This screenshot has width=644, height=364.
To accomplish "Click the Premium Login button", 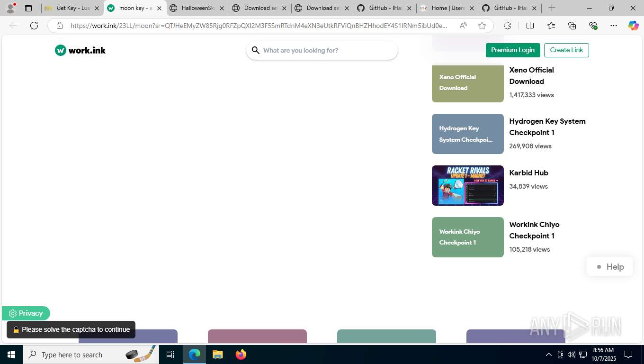I will 513,50.
